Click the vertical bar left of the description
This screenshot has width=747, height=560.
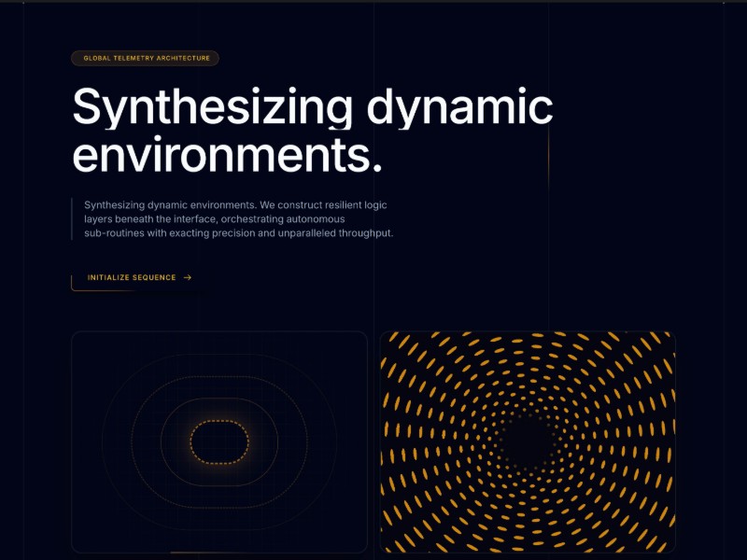(x=72, y=218)
